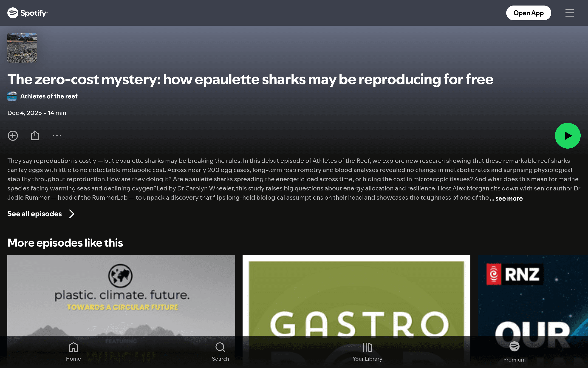Open the plastic. climate. future. episode card
The image size is (588, 368).
coord(121,311)
